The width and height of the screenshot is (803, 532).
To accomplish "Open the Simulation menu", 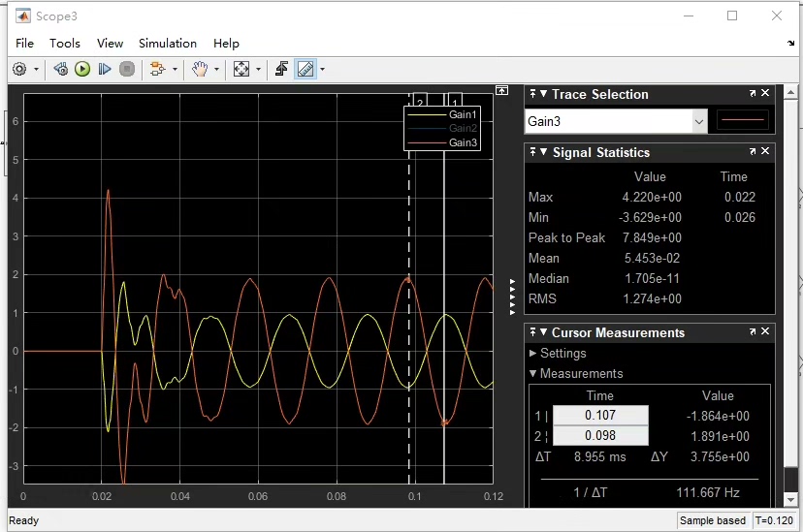I will (x=168, y=44).
